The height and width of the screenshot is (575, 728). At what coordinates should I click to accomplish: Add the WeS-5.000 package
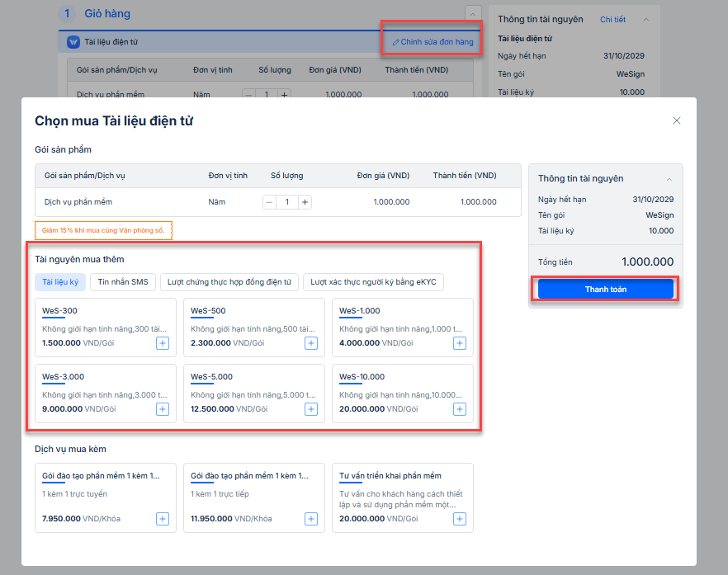coord(310,409)
